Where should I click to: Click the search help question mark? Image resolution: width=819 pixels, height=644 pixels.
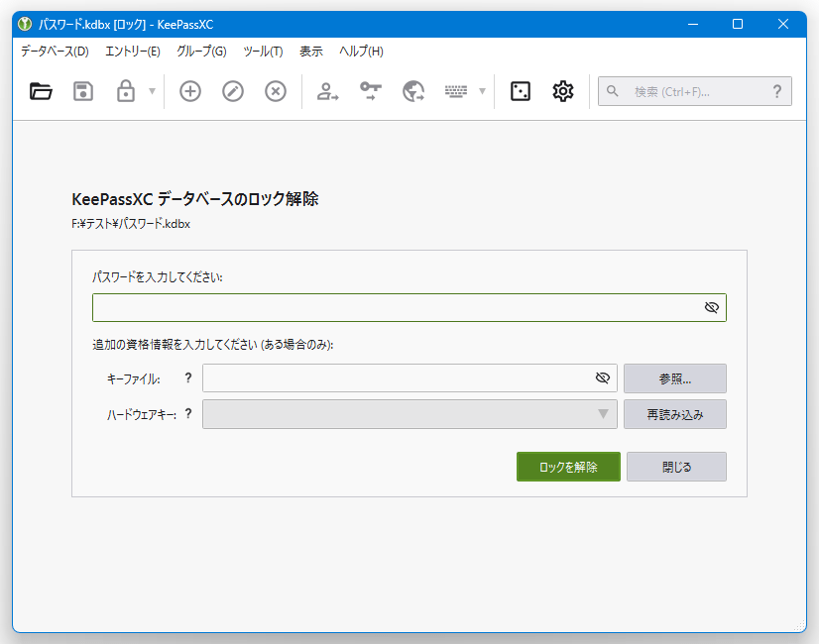[x=777, y=92]
